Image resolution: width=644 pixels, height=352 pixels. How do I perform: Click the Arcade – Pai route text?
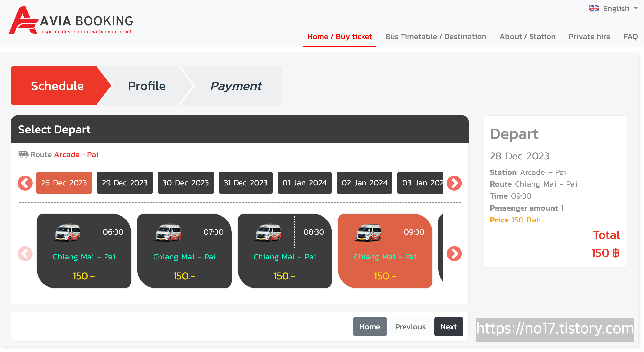pyautogui.click(x=76, y=154)
